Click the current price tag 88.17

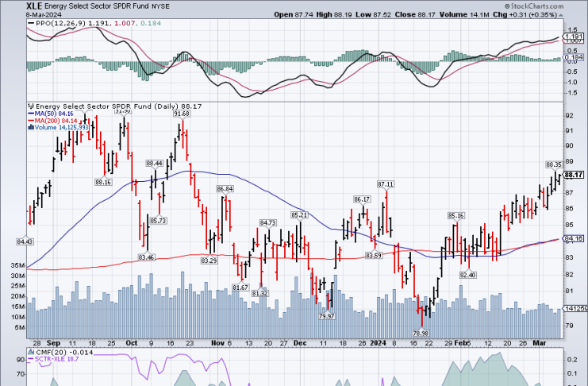pos(574,175)
